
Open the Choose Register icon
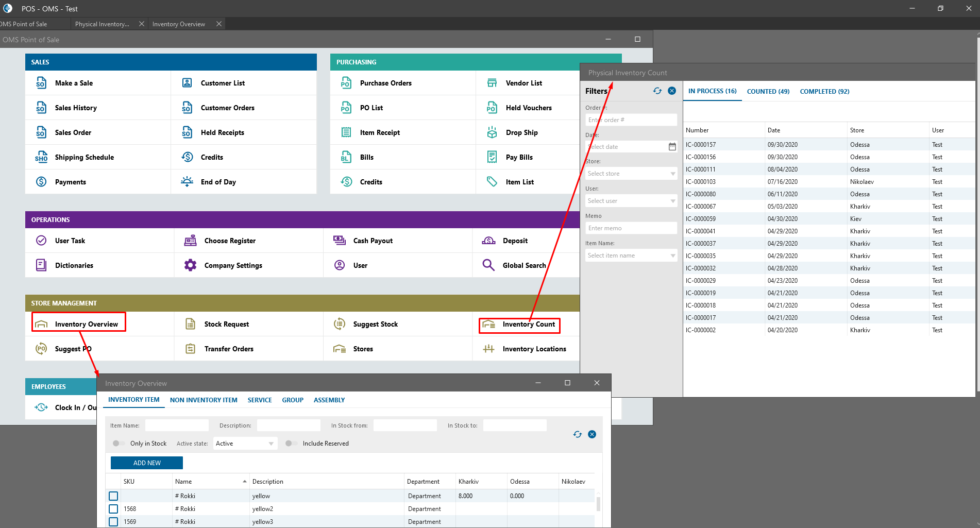[x=191, y=241]
